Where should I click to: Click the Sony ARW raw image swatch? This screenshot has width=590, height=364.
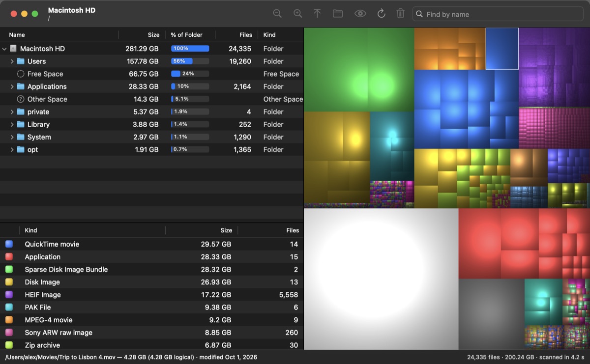(9, 333)
